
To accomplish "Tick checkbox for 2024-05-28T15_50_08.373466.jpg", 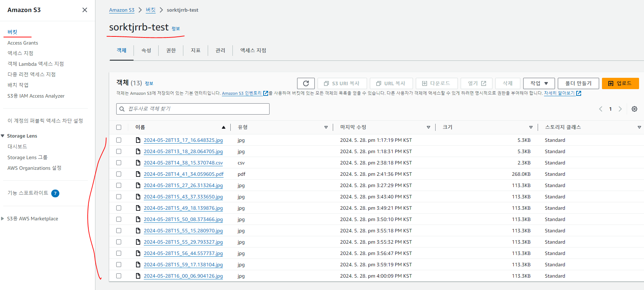I will point(119,219).
